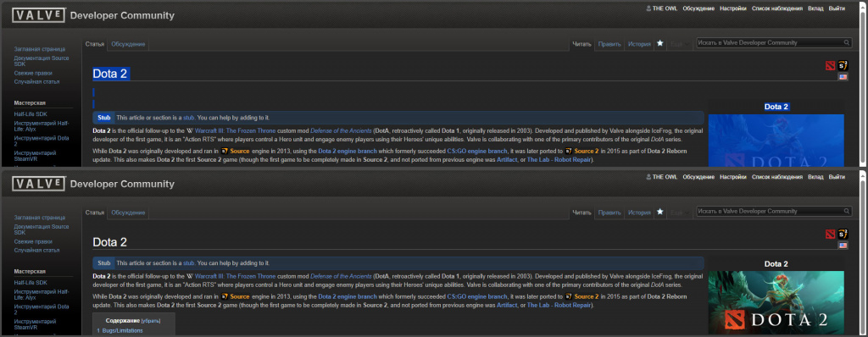Open Случайная статья in the lower sidebar

pos(36,250)
